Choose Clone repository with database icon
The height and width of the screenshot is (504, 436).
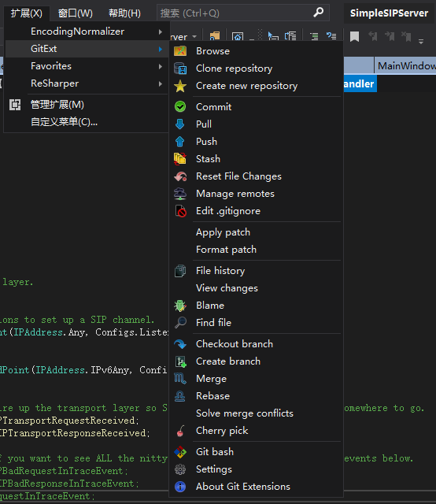[256, 69]
